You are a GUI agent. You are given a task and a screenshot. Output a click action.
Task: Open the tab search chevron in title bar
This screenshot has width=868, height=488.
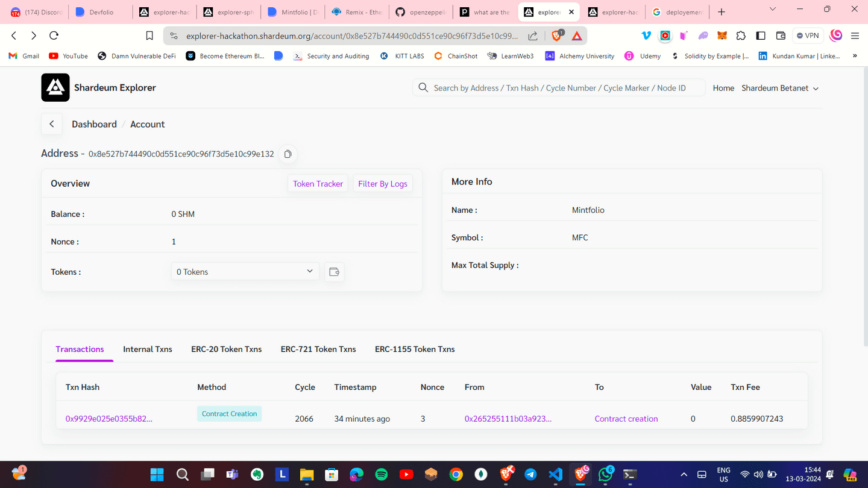(x=773, y=10)
